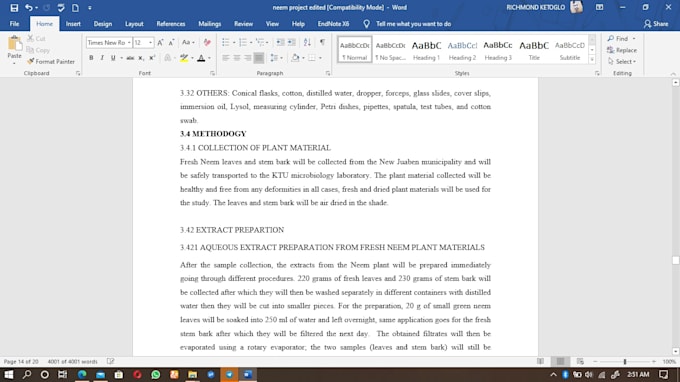
Task: Toggle bold formatting
Action: click(91, 58)
